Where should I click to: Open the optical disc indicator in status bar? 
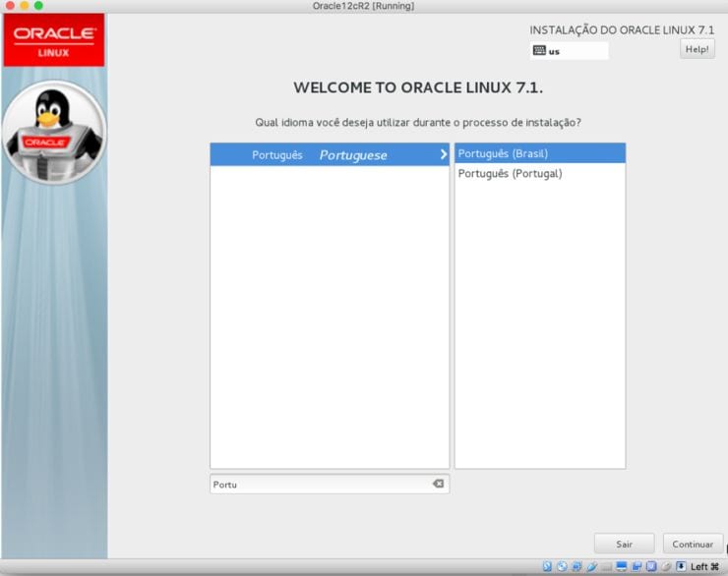[x=562, y=566]
